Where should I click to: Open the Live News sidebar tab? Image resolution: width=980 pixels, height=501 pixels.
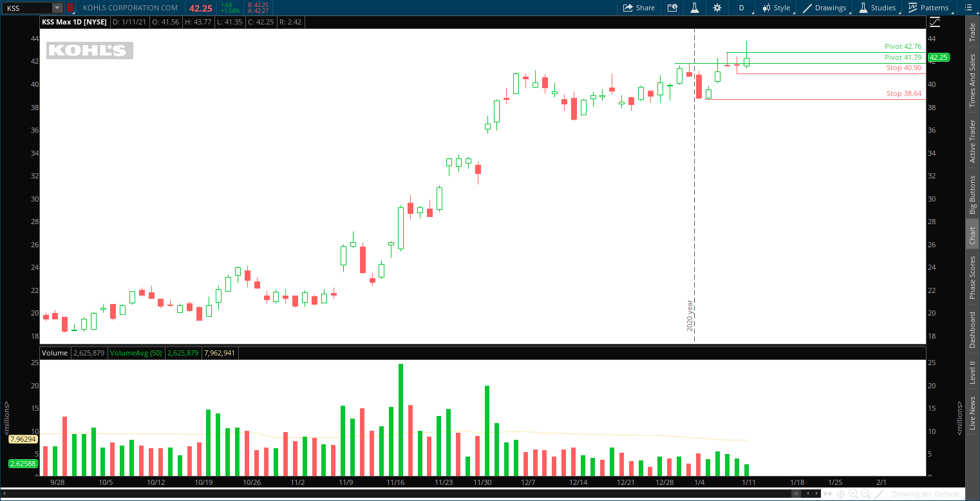(x=972, y=413)
